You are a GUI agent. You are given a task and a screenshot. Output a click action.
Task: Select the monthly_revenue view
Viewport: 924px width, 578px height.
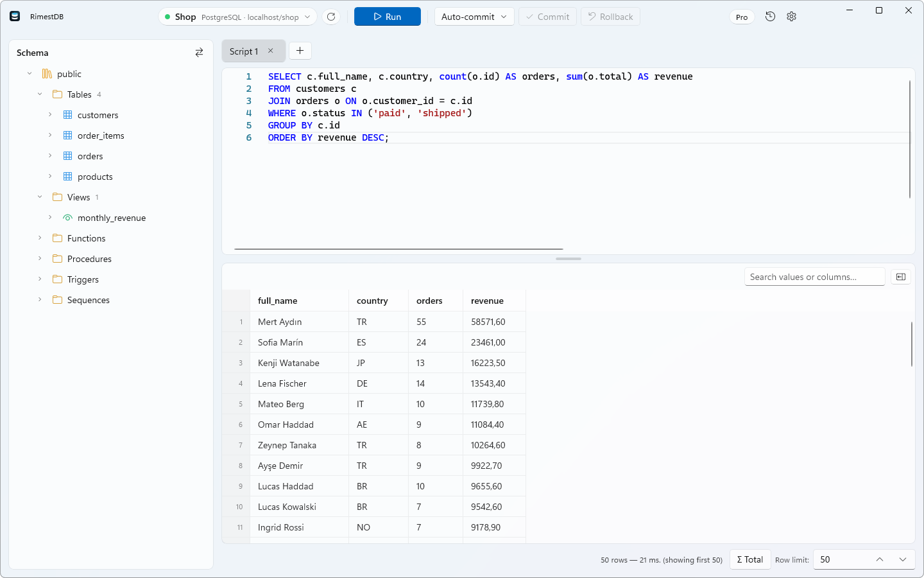pos(112,218)
